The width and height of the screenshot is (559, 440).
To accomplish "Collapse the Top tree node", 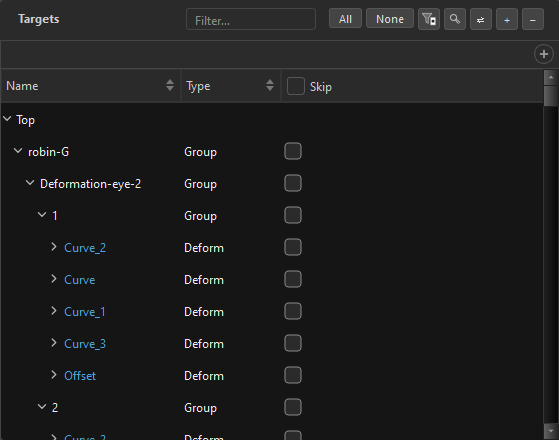I will tap(7, 119).
